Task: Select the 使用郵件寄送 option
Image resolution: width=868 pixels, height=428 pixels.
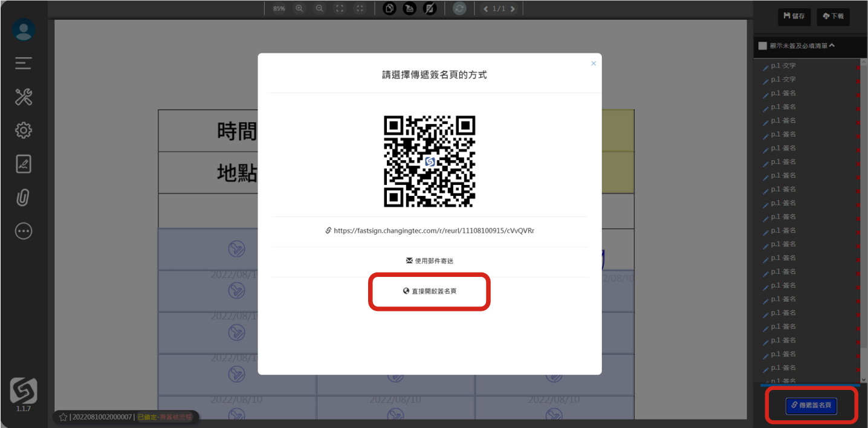Action: click(430, 261)
